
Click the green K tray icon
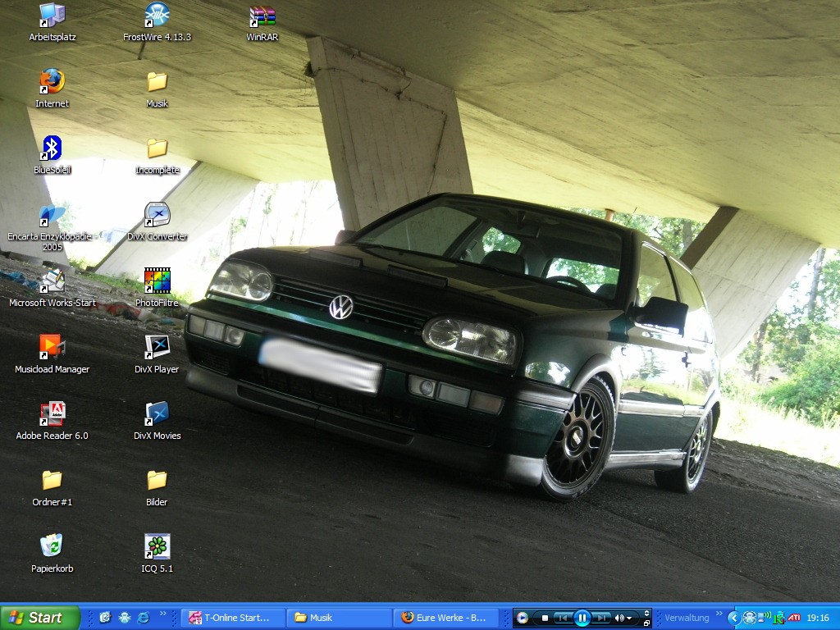(778, 619)
